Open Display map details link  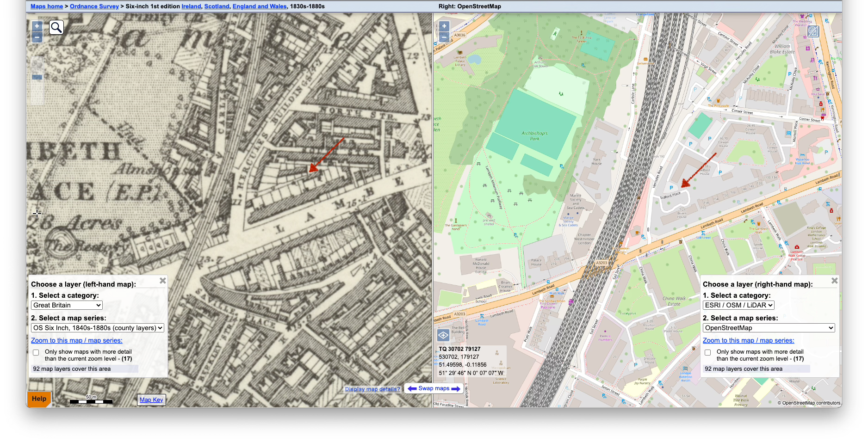372,389
